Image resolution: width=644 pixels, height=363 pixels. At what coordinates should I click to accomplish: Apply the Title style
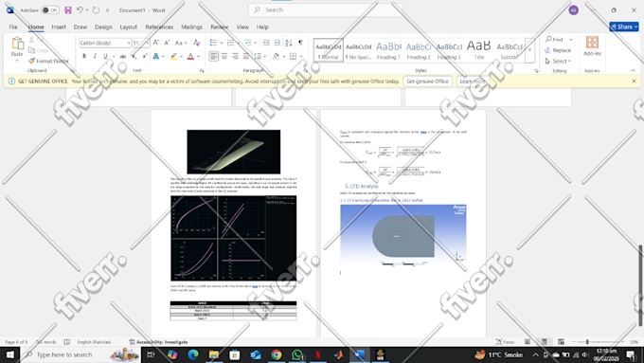479,50
